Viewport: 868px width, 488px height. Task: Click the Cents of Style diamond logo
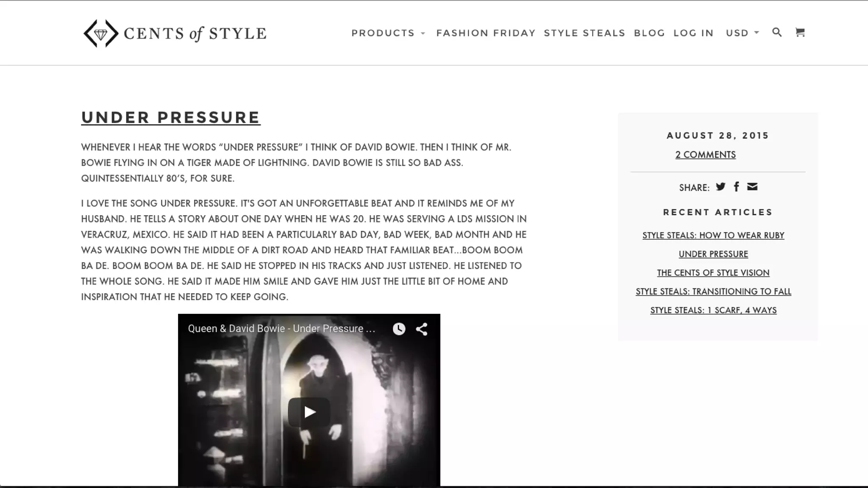(x=101, y=33)
